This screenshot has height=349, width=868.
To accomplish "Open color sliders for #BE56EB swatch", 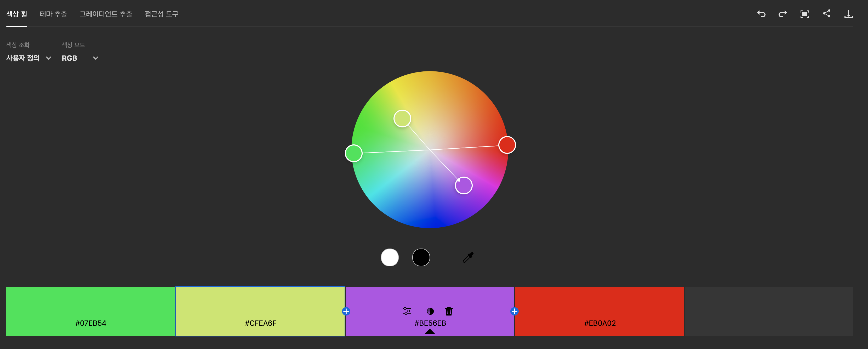I will [407, 311].
